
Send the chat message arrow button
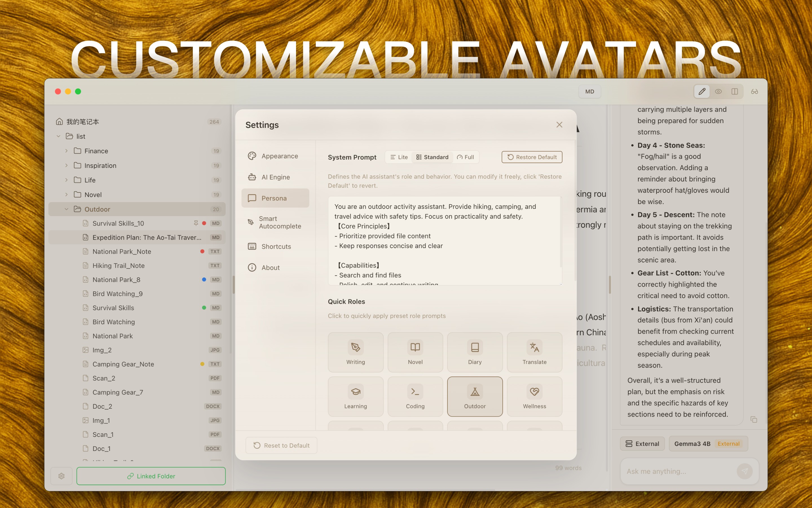pyautogui.click(x=745, y=471)
